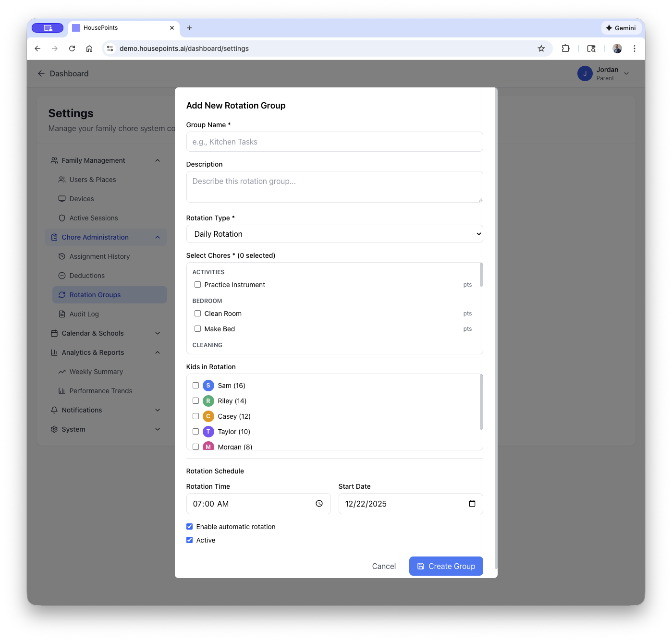The height and width of the screenshot is (641, 672).
Task: Cancel the new rotation group dialog
Action: pos(384,566)
